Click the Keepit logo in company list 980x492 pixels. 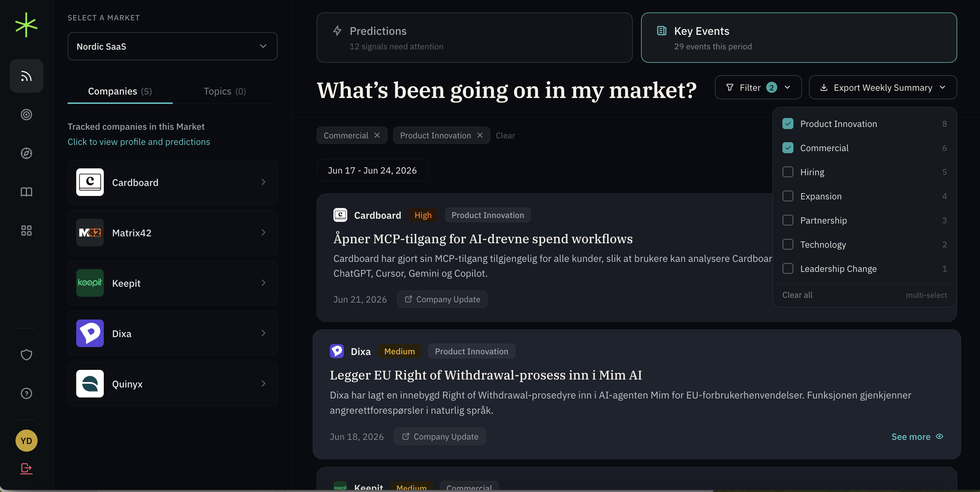click(90, 283)
